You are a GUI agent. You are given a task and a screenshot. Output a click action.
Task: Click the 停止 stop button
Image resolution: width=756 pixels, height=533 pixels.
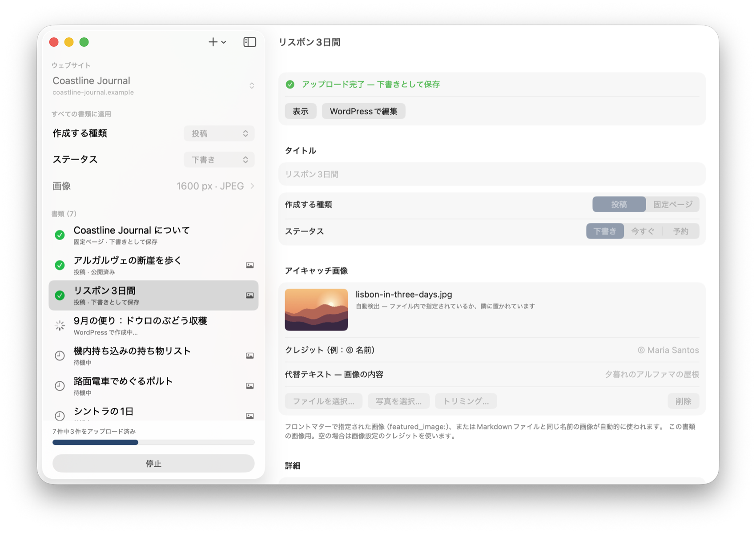[x=153, y=463]
